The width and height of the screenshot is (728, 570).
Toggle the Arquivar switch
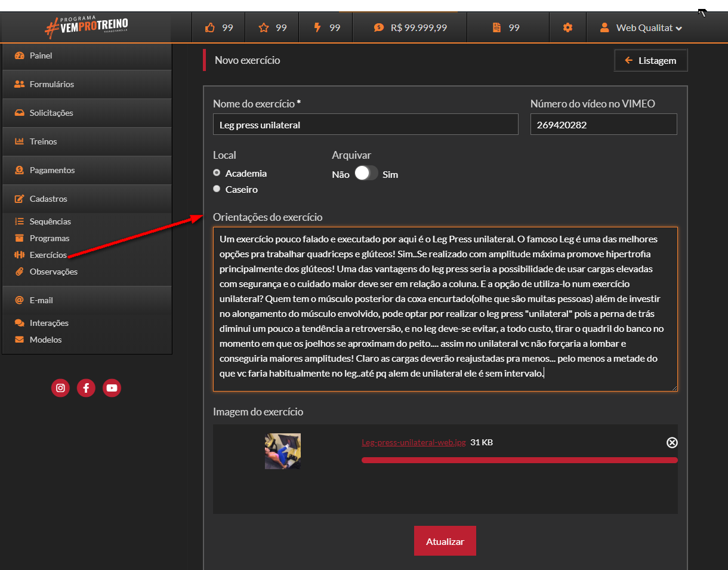[x=366, y=173]
